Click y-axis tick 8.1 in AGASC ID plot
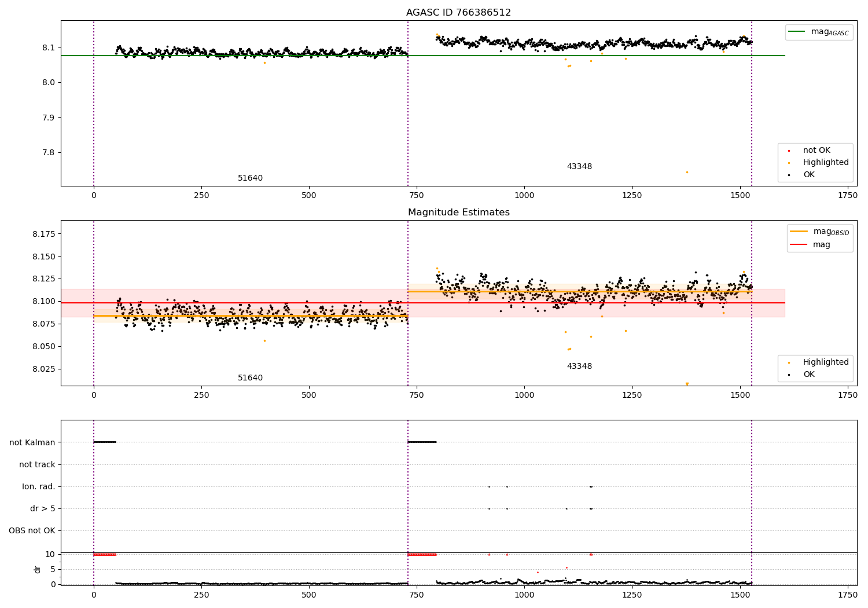The width and height of the screenshot is (868, 608). [49, 47]
